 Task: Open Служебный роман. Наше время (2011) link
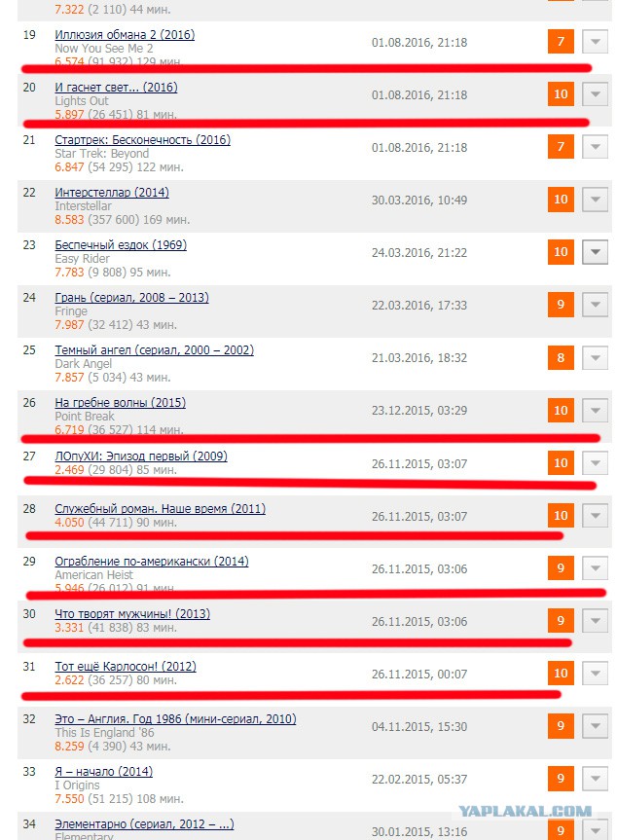[161, 508]
